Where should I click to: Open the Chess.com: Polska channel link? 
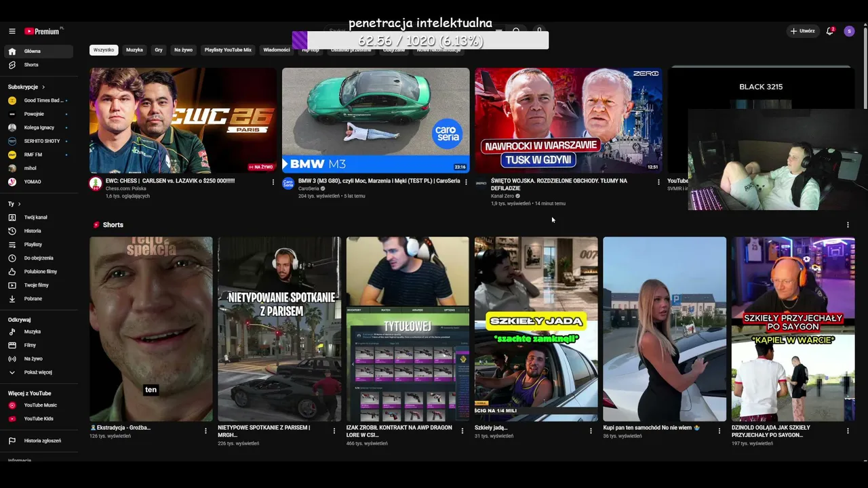point(126,188)
